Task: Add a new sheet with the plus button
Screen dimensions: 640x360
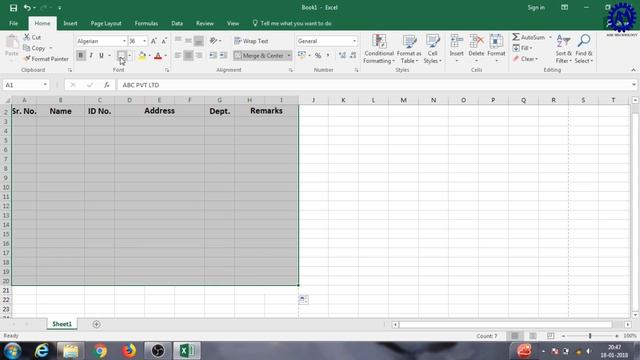Action: (x=96, y=324)
